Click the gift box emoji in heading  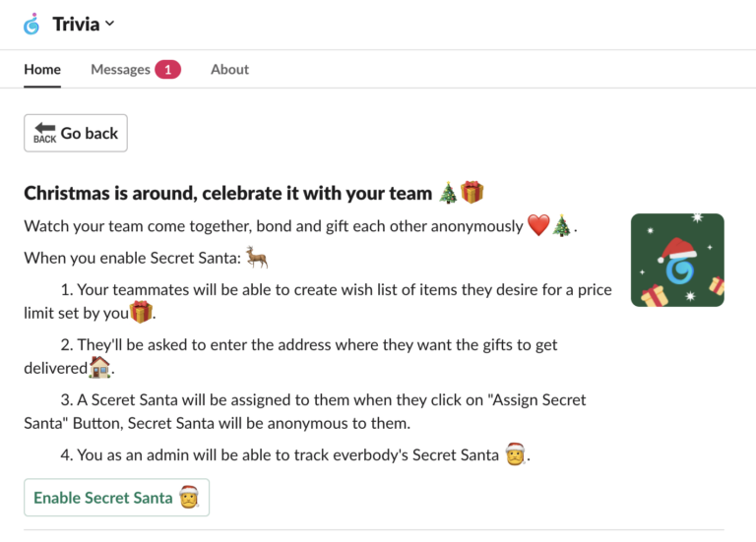(472, 193)
